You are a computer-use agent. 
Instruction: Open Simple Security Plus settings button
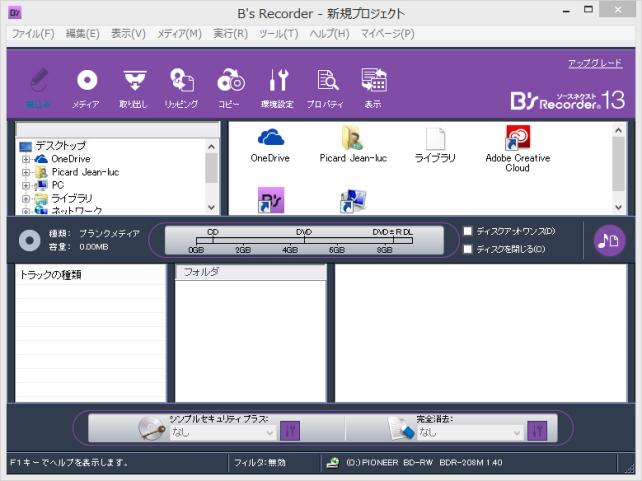click(x=290, y=431)
